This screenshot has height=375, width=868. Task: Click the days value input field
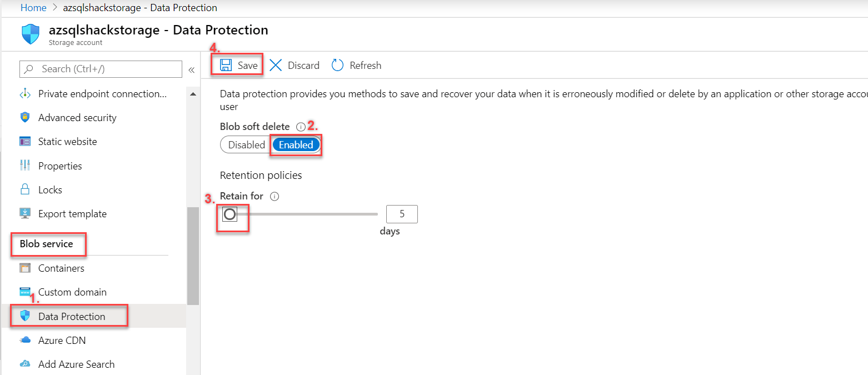[401, 214]
